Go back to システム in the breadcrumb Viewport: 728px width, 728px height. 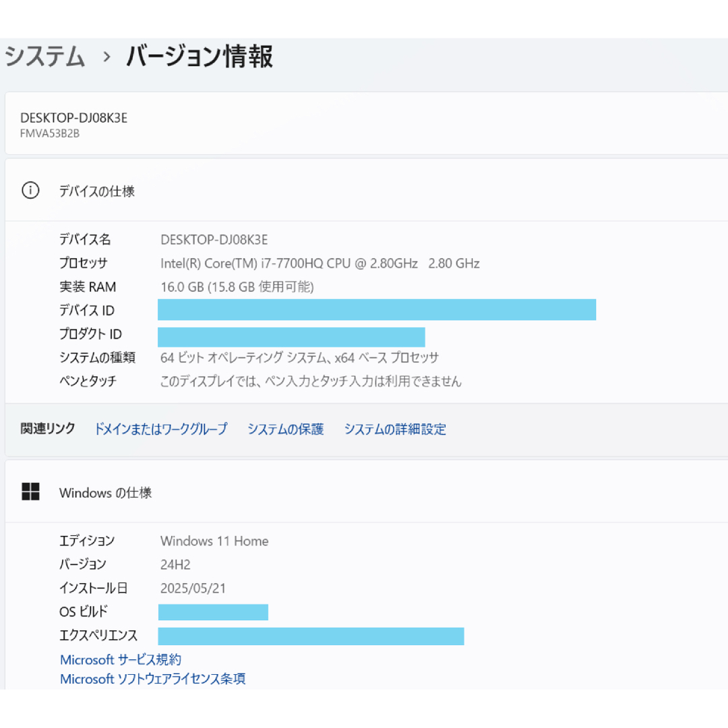tap(45, 57)
